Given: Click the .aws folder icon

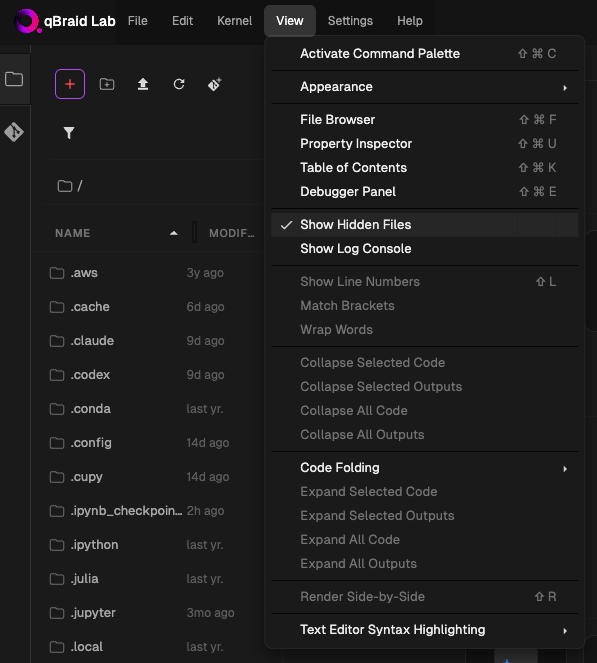Looking at the screenshot, I should (x=57, y=273).
